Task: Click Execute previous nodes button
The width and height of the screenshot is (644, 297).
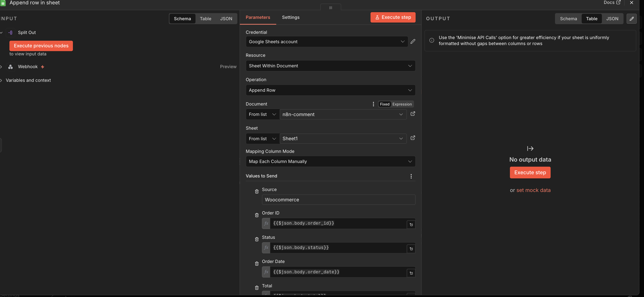Action: (x=41, y=46)
